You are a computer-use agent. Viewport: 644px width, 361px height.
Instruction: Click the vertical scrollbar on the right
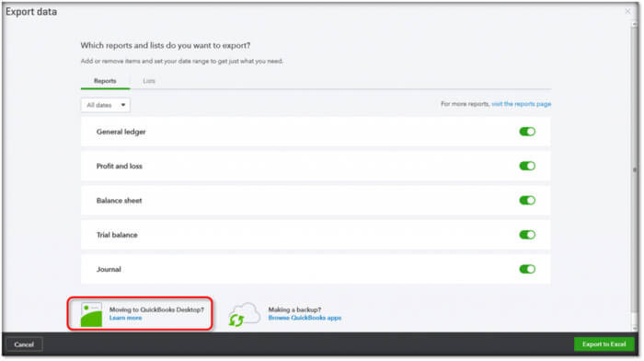tap(635, 169)
